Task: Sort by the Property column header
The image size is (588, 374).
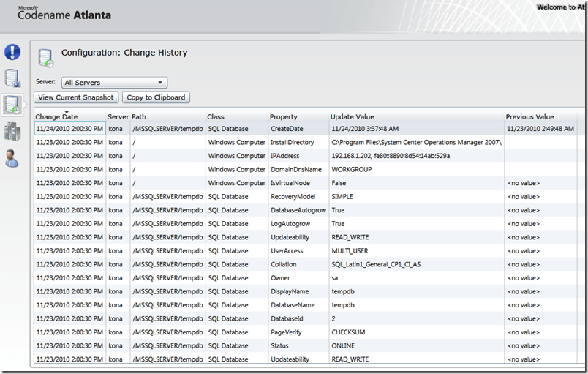Action: 284,117
